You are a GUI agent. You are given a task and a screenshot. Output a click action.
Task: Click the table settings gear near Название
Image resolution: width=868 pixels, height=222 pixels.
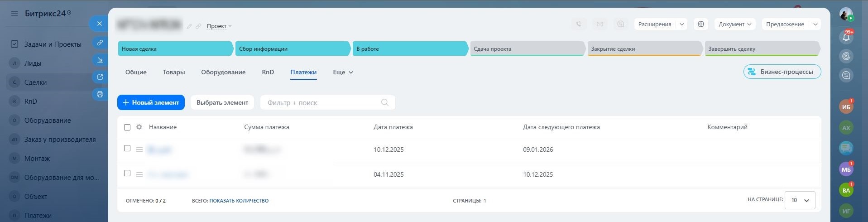point(139,127)
